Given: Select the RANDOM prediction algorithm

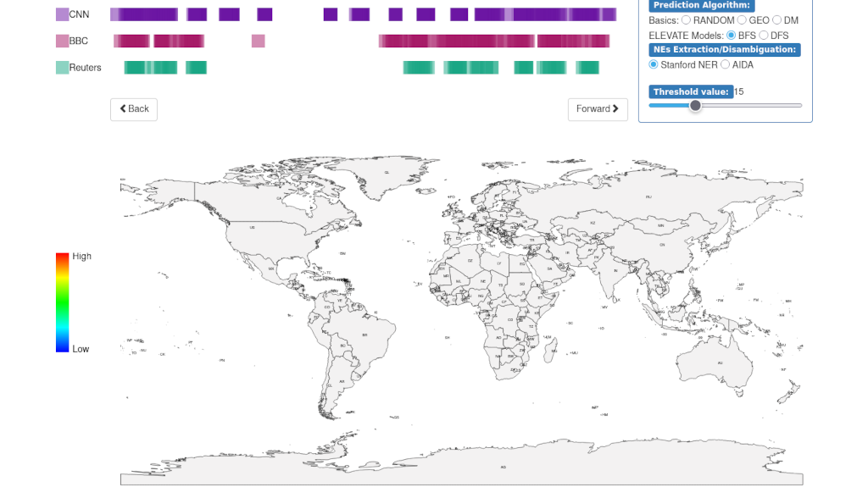Looking at the screenshot, I should [x=687, y=20].
